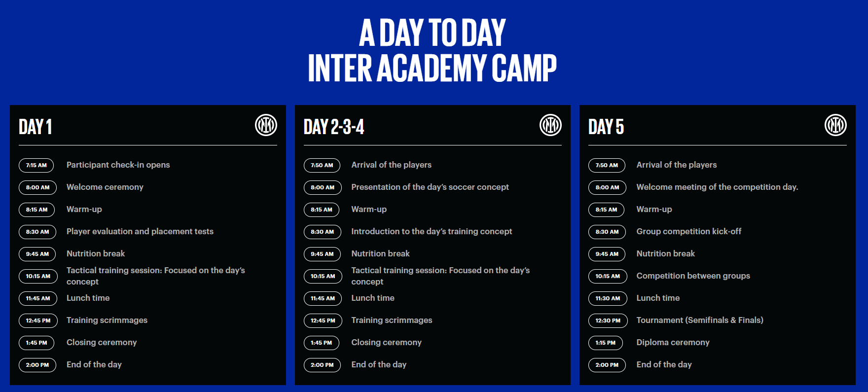Click the DAY 5 heading

click(x=606, y=127)
